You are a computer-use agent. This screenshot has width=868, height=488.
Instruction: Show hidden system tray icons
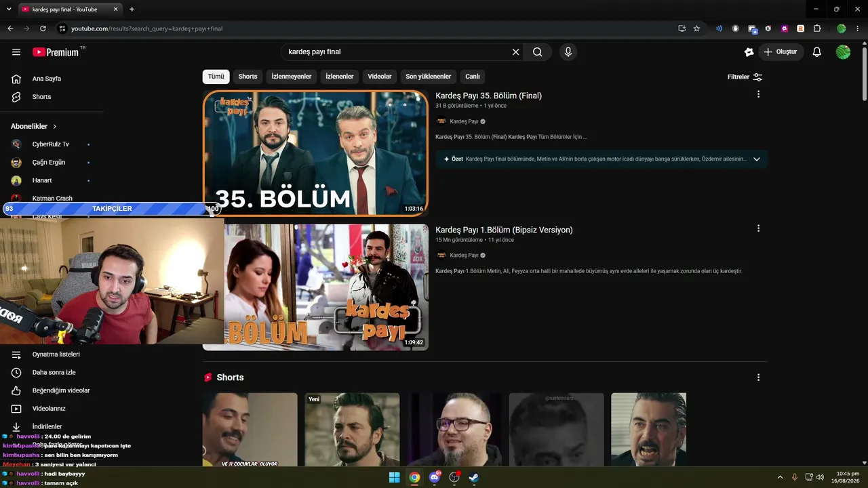point(780,477)
